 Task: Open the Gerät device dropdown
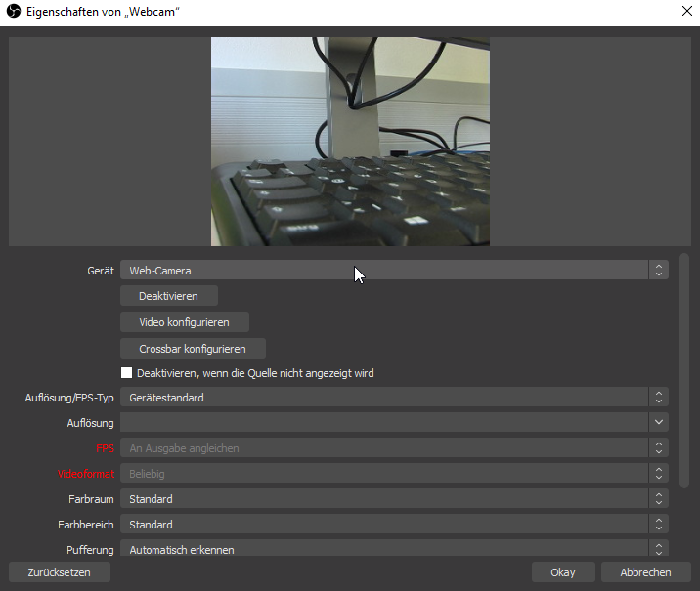point(393,271)
